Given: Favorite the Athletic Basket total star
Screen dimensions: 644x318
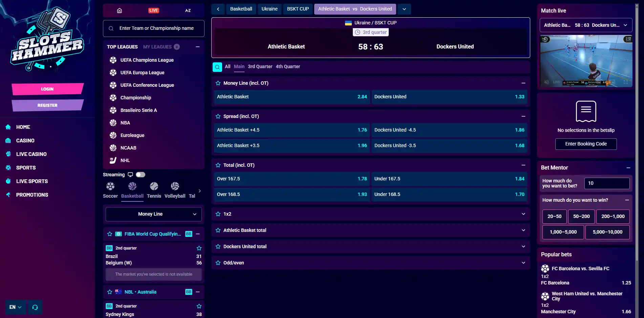Looking at the screenshot, I should pyautogui.click(x=218, y=230).
